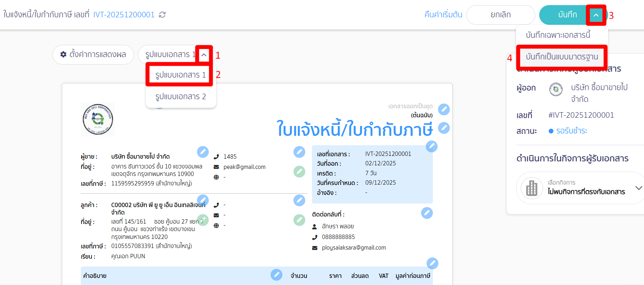644x285 pixels.
Task: Choose รูปแบบเอกสาร 1 from the dropdown list
Action: click(180, 75)
